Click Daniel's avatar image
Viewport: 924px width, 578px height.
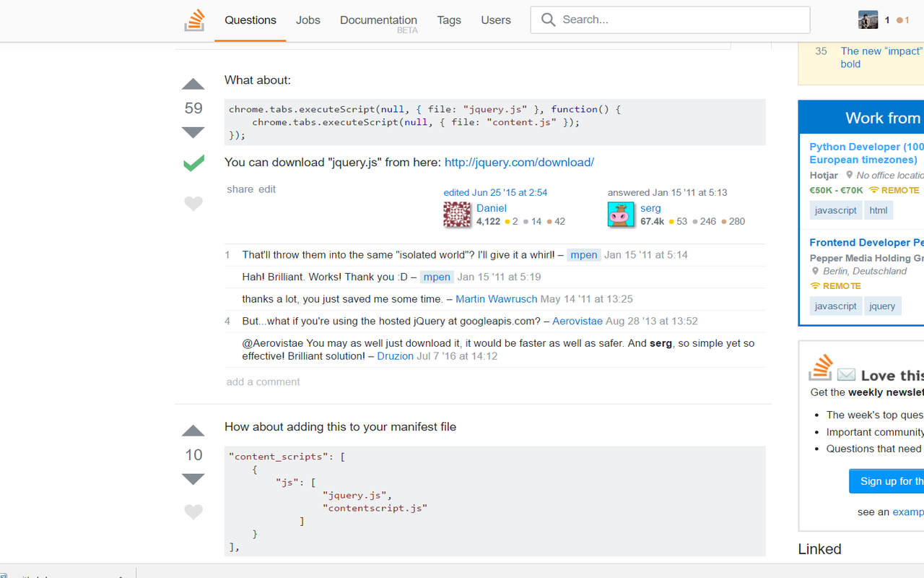pos(457,215)
